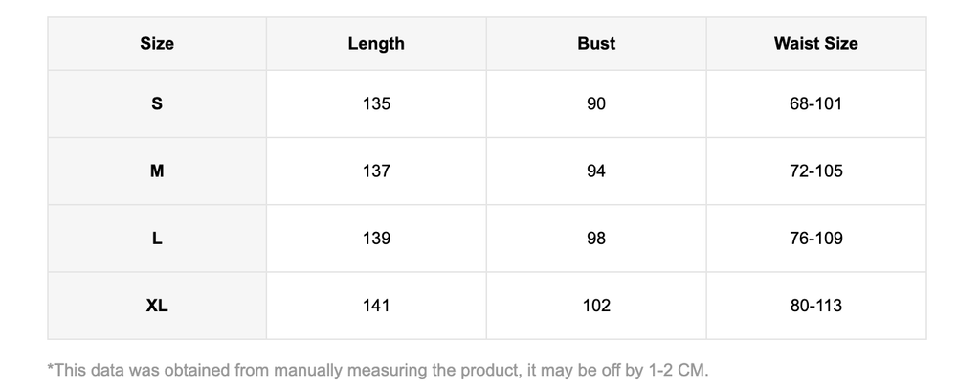Select the XL size row label
This screenshot has height=388, width=980.
click(157, 307)
